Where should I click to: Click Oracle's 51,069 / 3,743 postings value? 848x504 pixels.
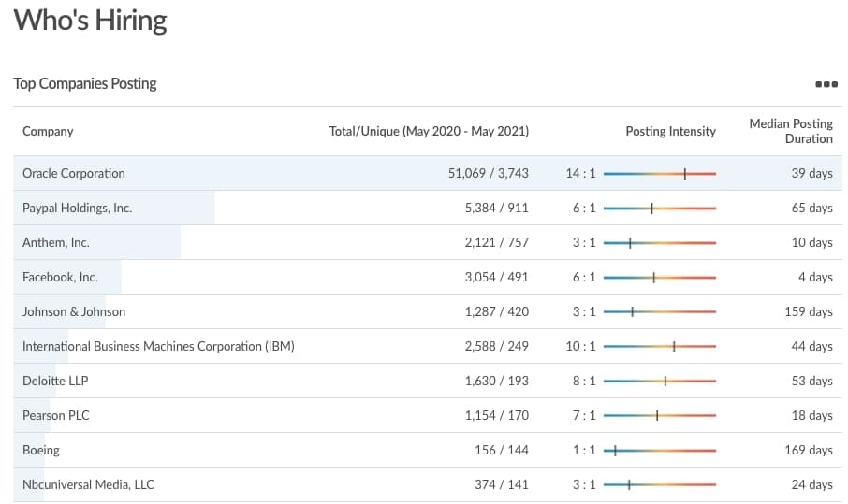click(489, 173)
